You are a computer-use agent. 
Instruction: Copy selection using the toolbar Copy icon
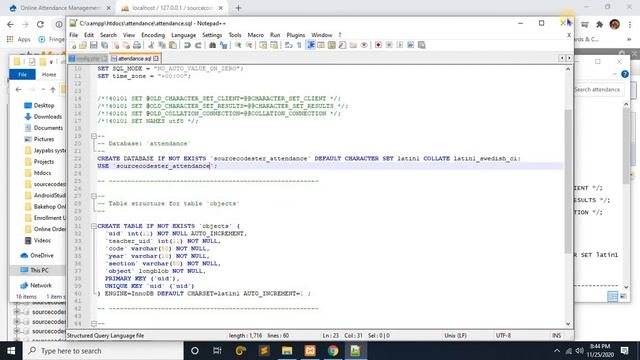(162, 45)
